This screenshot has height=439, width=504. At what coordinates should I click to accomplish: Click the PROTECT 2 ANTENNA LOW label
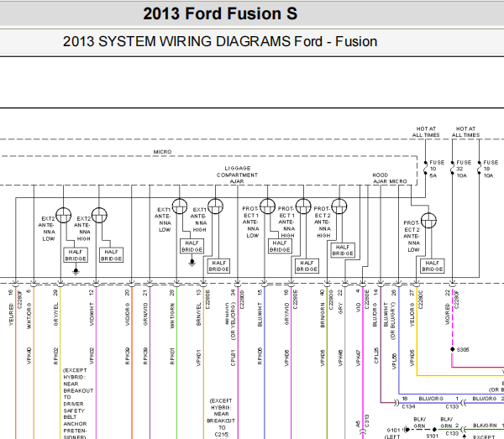click(412, 236)
